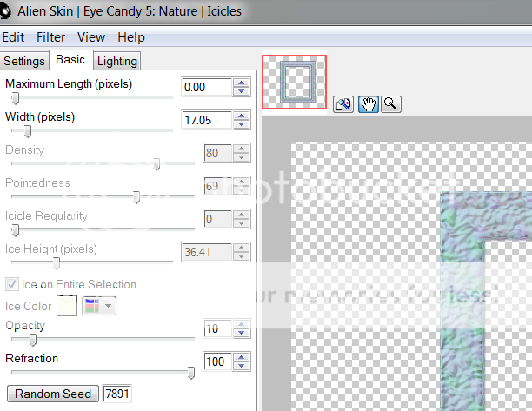Toggle Ice on Entire Selection checkbox
The height and width of the screenshot is (411, 532).
[12, 284]
